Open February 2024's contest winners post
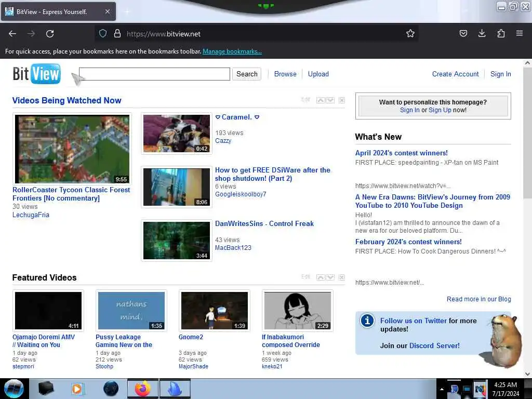Viewport: 532px width, 399px height. (x=408, y=242)
